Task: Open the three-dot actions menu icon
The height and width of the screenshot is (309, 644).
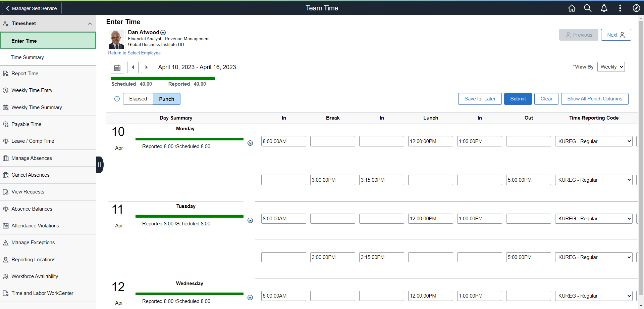Action: tap(620, 8)
